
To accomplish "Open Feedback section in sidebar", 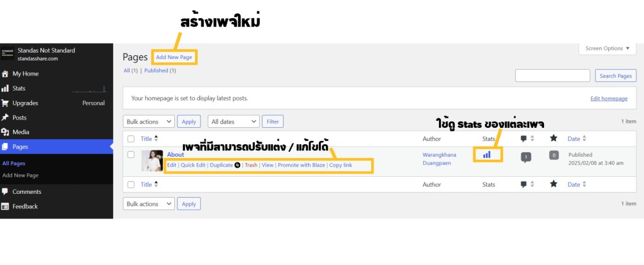I will (x=25, y=206).
